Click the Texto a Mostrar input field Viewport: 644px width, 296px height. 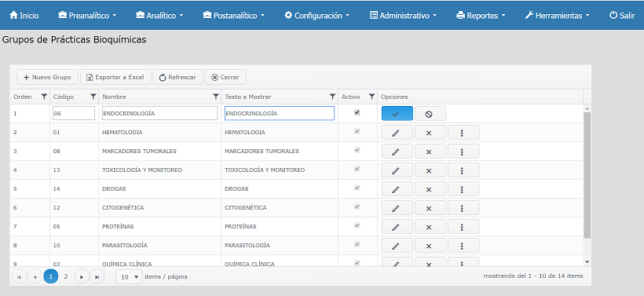tap(280, 113)
